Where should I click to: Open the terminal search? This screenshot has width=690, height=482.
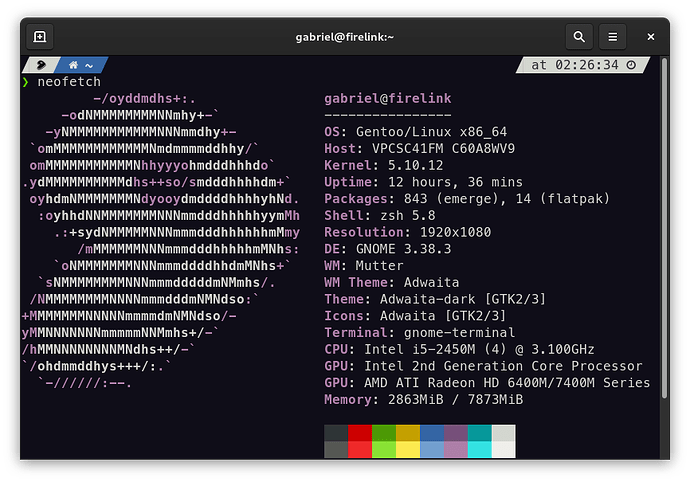tap(579, 37)
